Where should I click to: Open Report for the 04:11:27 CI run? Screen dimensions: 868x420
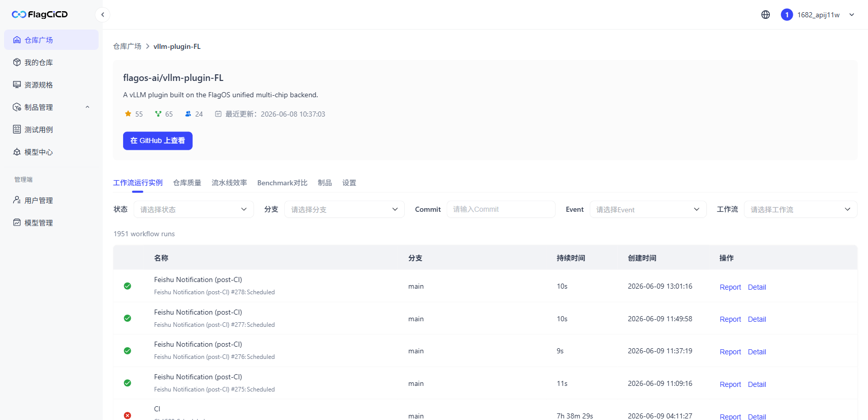pos(730,416)
